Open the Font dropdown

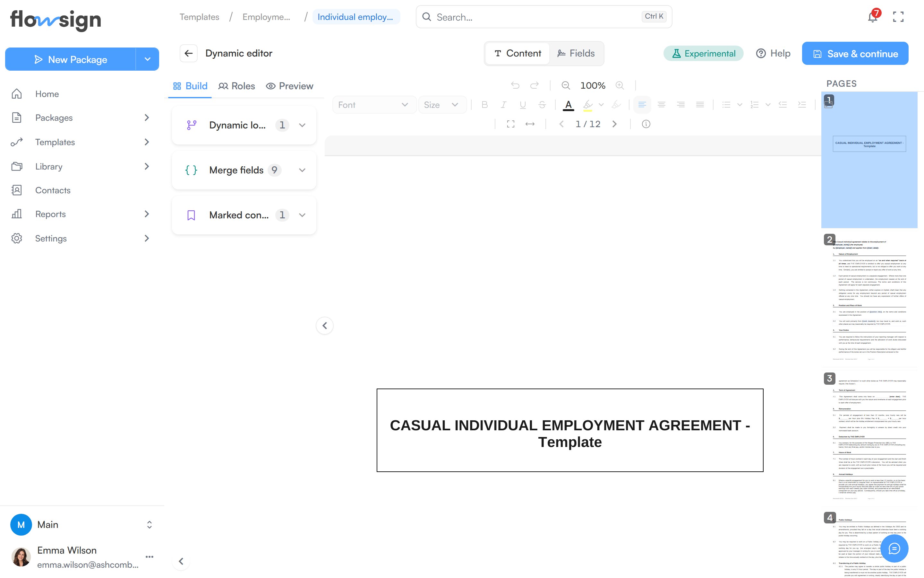(374, 105)
